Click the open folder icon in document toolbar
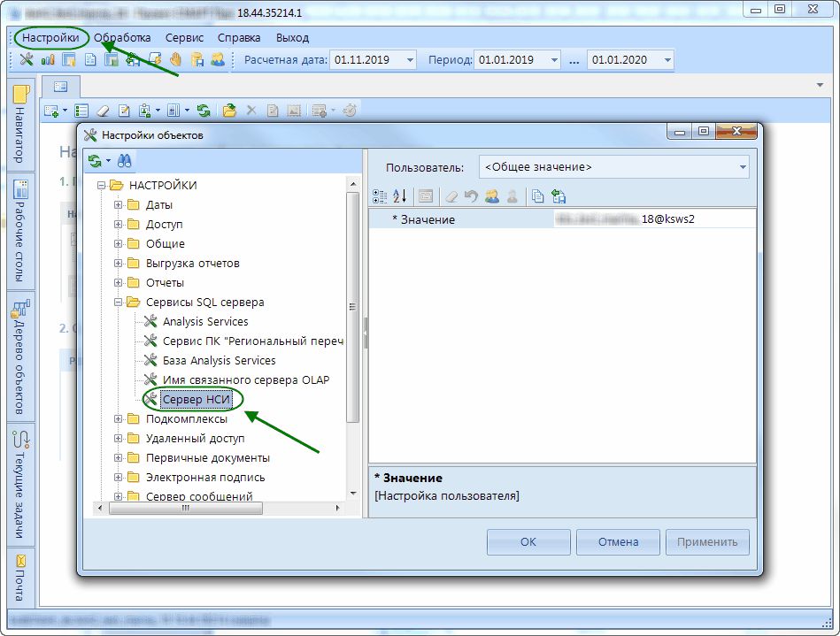This screenshot has width=840, height=636. point(229,111)
